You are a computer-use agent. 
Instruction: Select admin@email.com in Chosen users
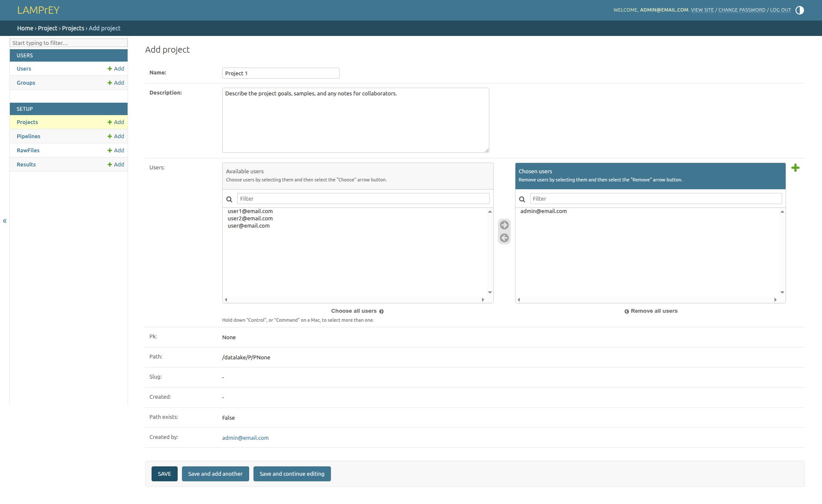click(543, 211)
